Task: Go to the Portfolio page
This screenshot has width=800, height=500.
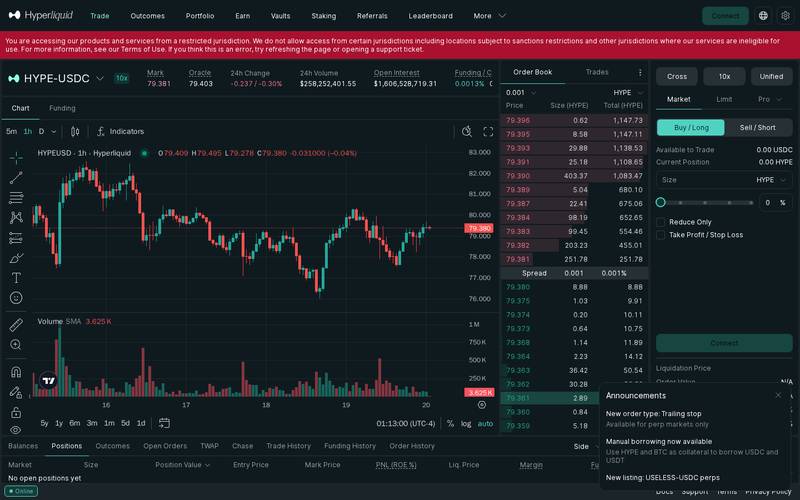Action: pyautogui.click(x=200, y=16)
